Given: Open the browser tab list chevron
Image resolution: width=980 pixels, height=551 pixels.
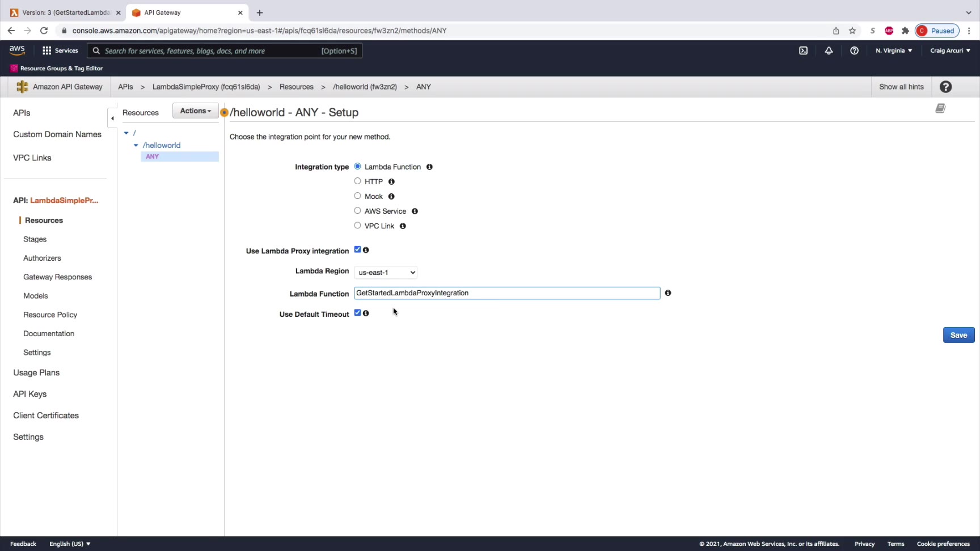Looking at the screenshot, I should click(969, 12).
